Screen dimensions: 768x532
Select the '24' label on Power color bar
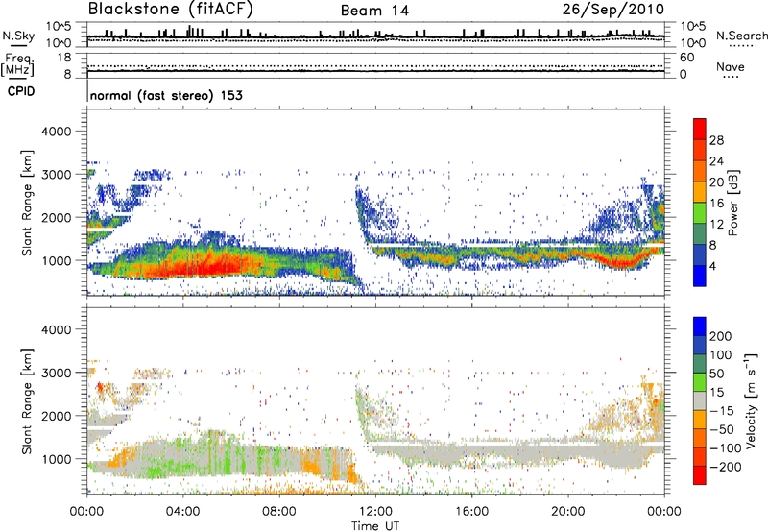click(x=716, y=161)
